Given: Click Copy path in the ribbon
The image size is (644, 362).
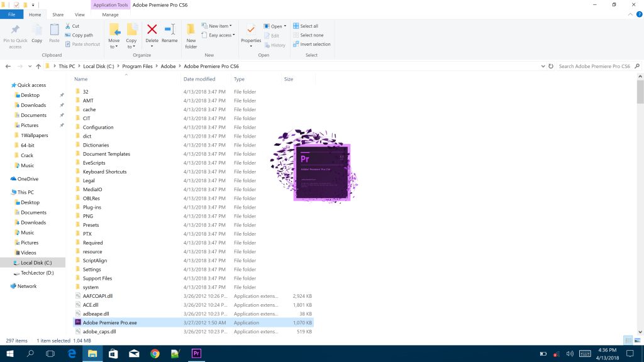Looking at the screenshot, I should click(x=79, y=35).
